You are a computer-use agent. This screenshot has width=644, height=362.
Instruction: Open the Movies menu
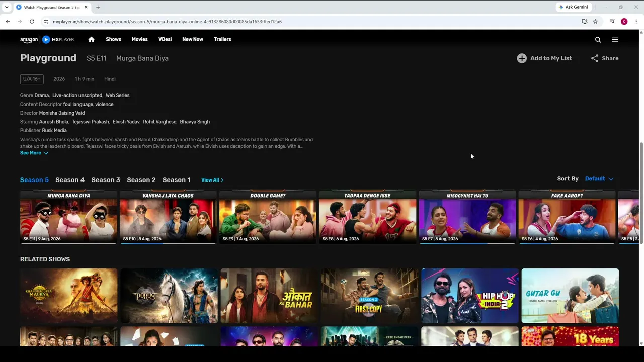[x=140, y=39]
